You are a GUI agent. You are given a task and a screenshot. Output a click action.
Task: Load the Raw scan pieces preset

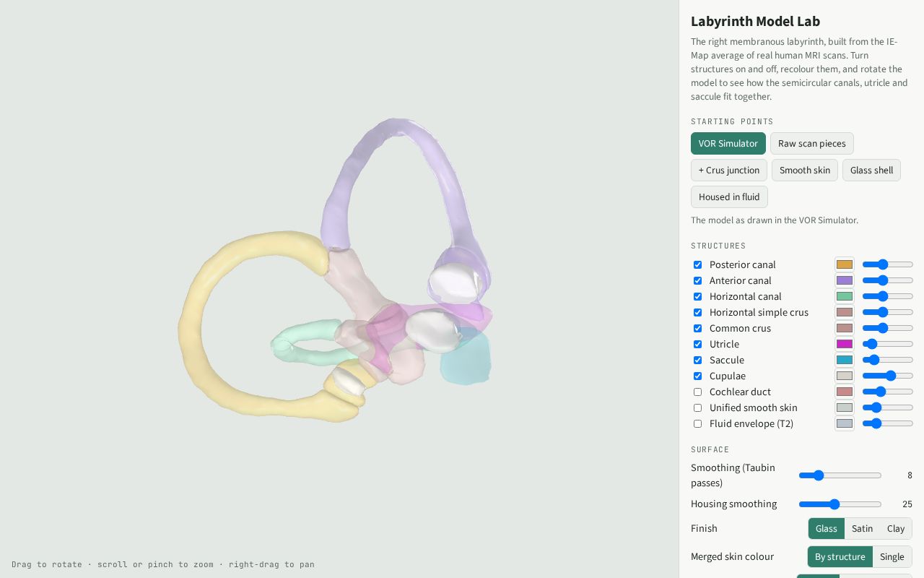coord(812,143)
